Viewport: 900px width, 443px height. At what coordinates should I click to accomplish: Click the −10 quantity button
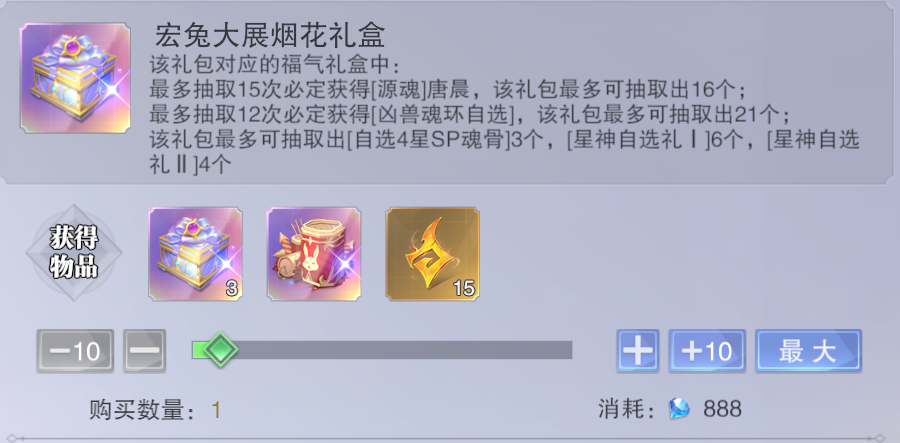[75, 351]
